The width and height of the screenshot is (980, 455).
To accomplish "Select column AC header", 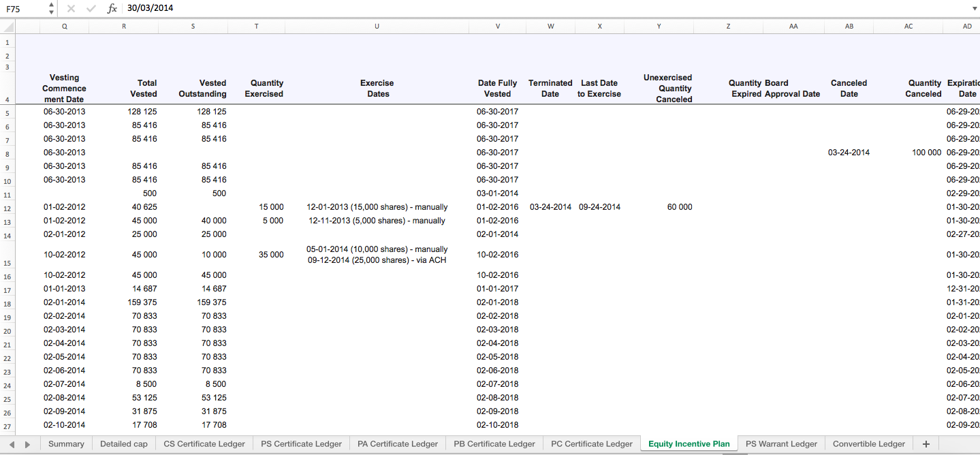I will pos(908,27).
